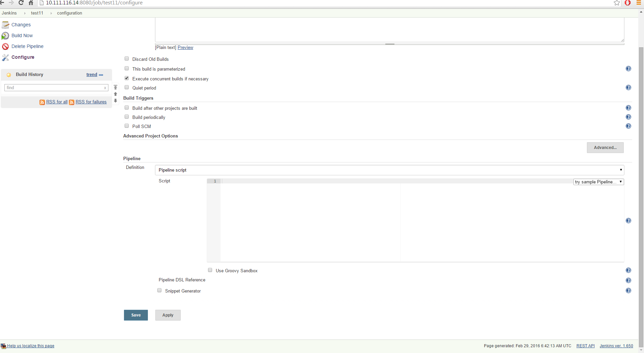Uncheck Execute concurrent builds if necessary
The width and height of the screenshot is (644, 353).
tap(127, 78)
